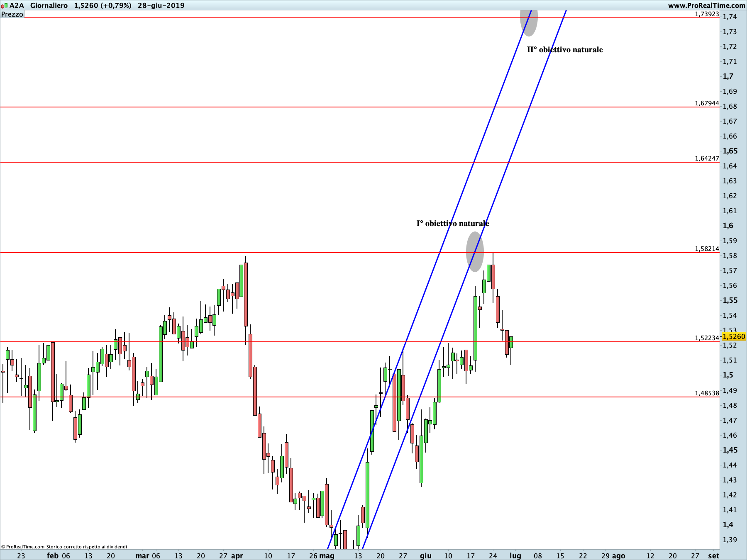Click the Giornaliero timeframe label

pos(49,5)
